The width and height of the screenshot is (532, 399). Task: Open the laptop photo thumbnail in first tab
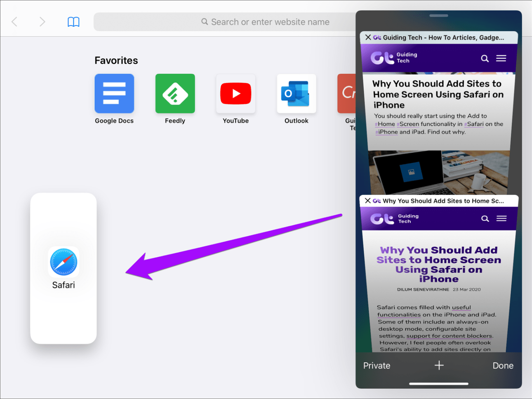pyautogui.click(x=439, y=172)
